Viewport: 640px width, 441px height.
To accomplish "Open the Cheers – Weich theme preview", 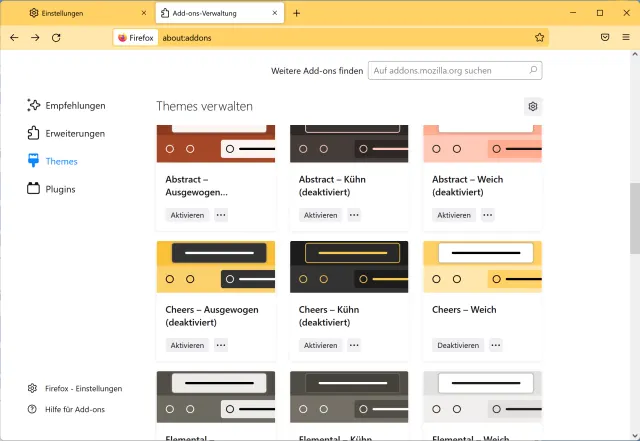I will point(482,267).
